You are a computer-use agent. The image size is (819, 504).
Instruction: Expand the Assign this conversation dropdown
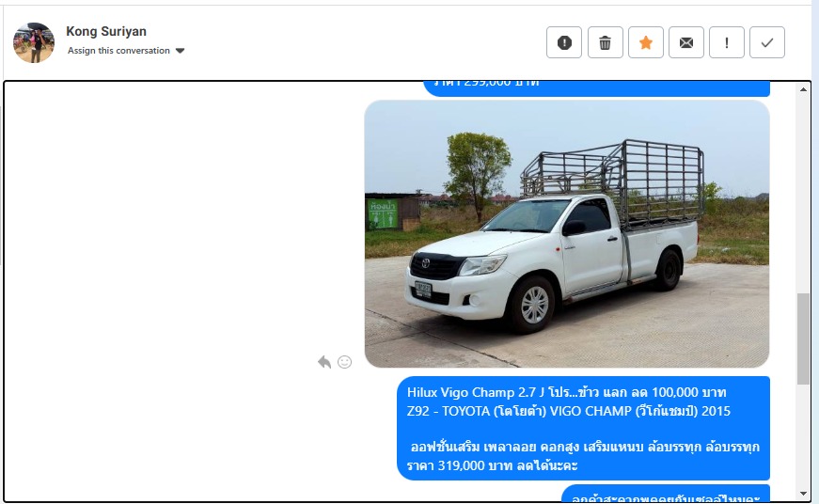[x=119, y=51]
